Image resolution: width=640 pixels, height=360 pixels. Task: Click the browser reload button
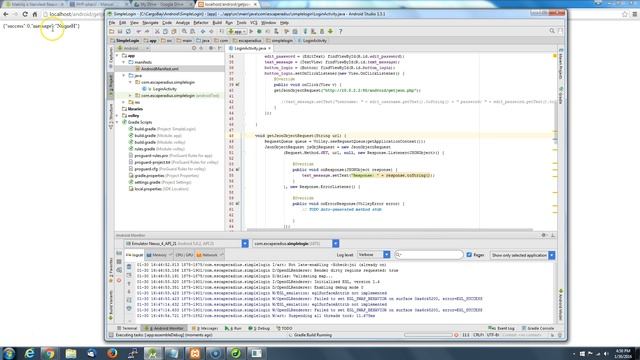pos(25,14)
